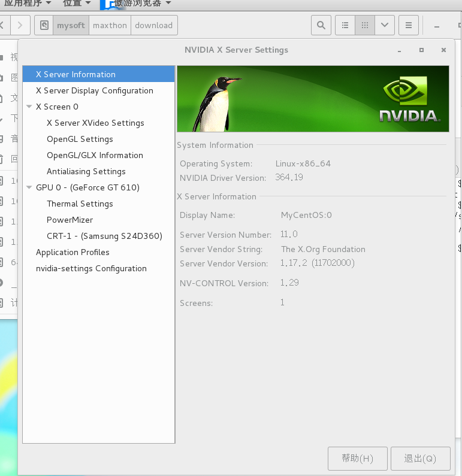462x476 pixels.
Task: Open OpenGL/GLX Information page
Action: [95, 155]
